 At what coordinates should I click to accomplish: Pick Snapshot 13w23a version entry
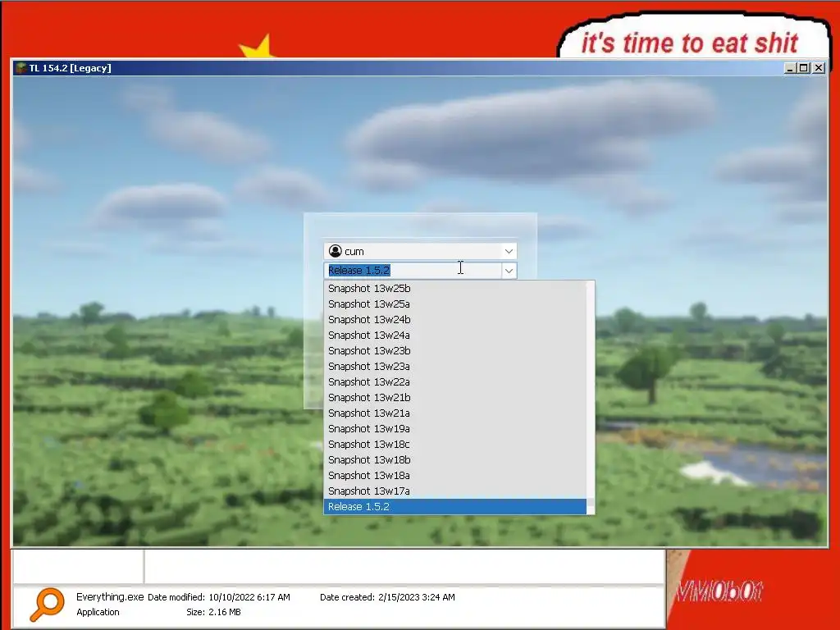point(454,367)
